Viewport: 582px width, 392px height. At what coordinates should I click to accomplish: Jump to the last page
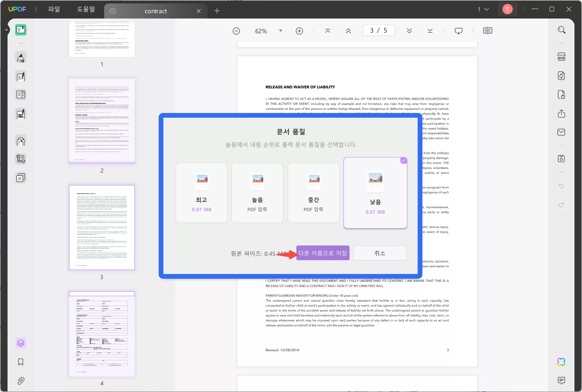click(x=430, y=31)
